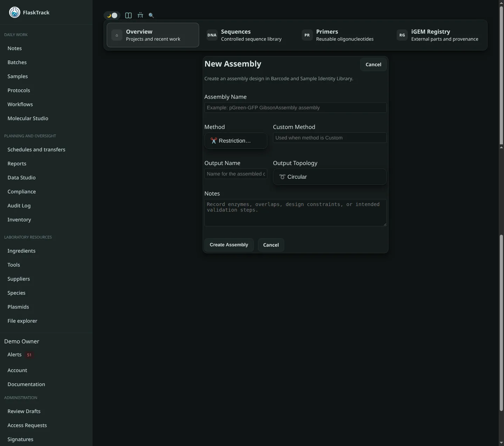Open the Plasmids resource page
This screenshot has width=504, height=446.
pyautogui.click(x=18, y=307)
